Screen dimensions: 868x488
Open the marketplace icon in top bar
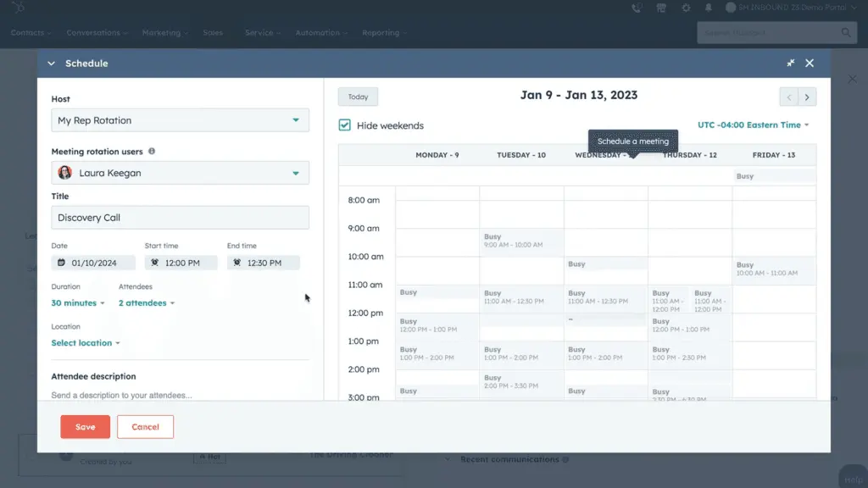click(x=661, y=8)
